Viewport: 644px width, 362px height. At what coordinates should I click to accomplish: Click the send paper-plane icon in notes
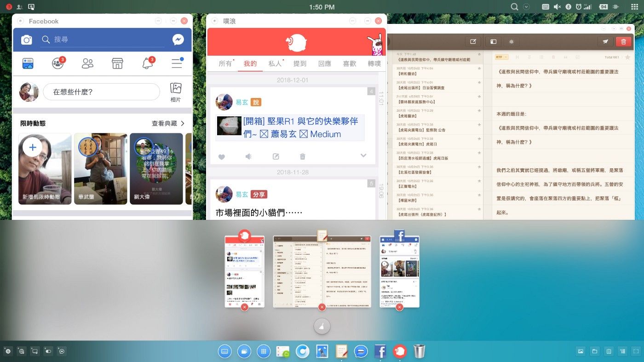coord(605,41)
